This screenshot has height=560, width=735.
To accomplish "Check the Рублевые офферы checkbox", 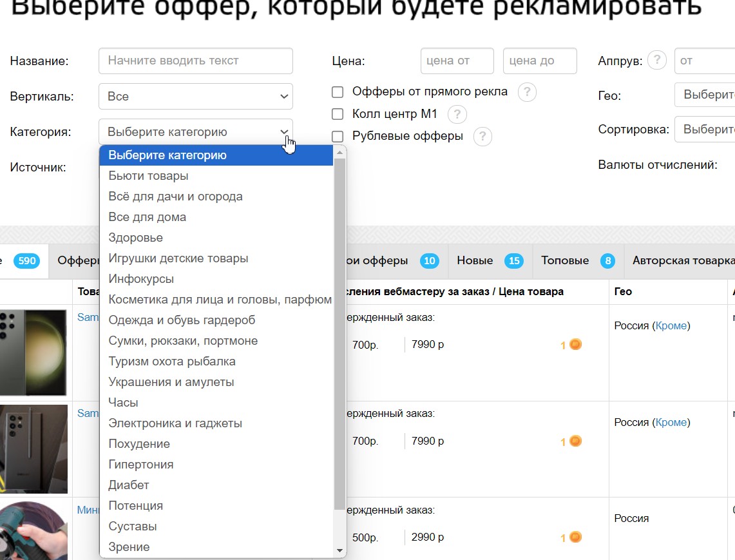I will [338, 136].
